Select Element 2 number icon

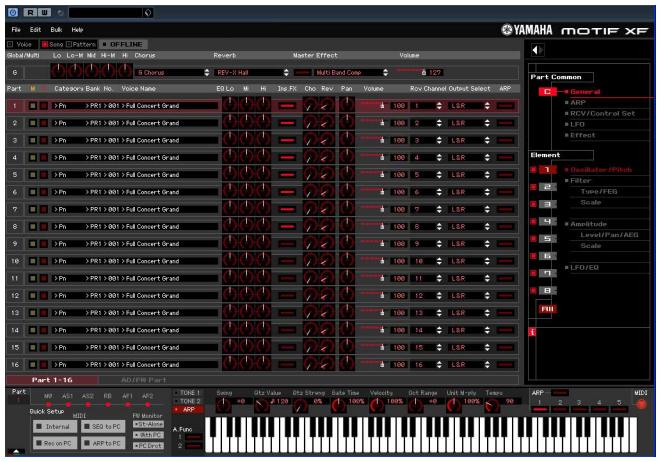pyautogui.click(x=547, y=187)
